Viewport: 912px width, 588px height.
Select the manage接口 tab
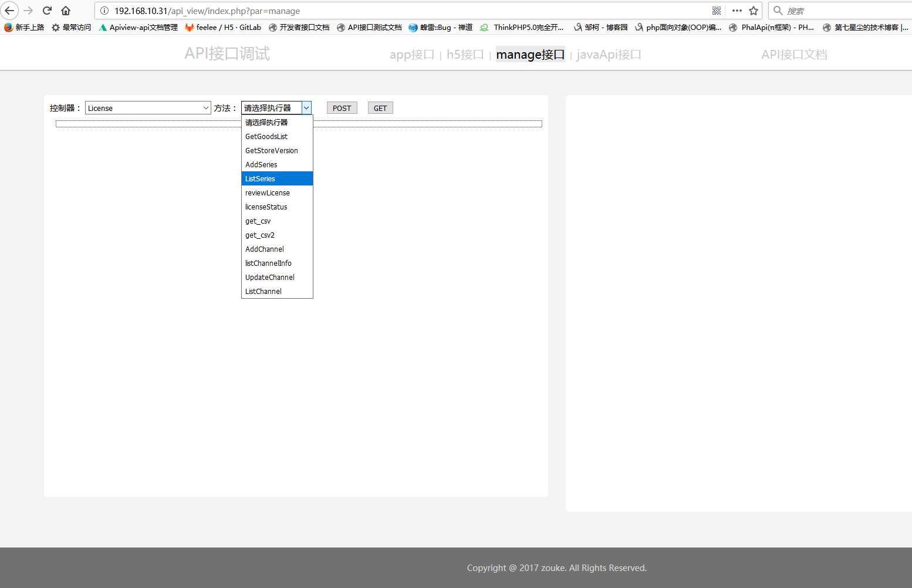click(531, 55)
